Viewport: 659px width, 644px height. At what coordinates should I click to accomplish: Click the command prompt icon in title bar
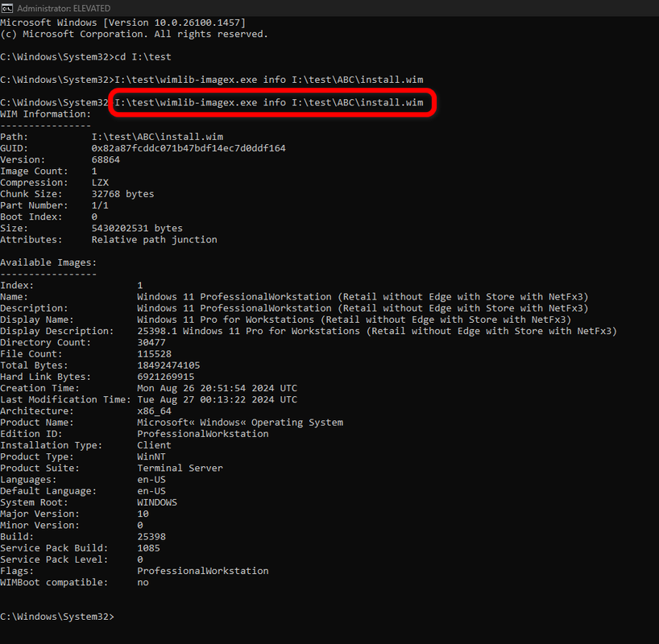point(7,8)
